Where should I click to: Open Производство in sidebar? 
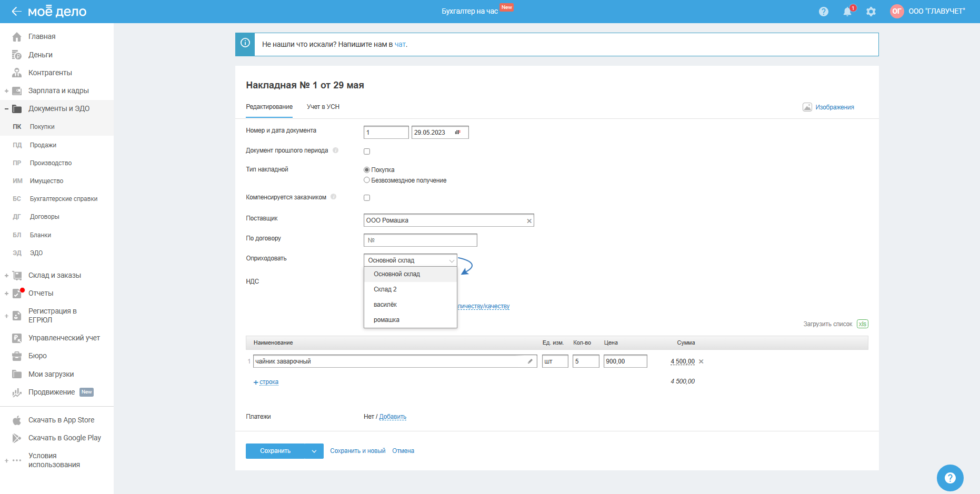coord(51,163)
